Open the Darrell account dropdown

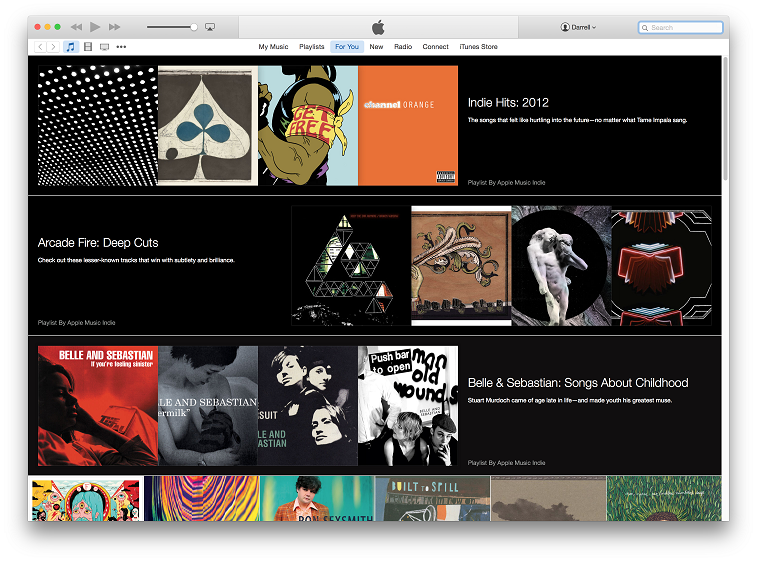(x=578, y=27)
